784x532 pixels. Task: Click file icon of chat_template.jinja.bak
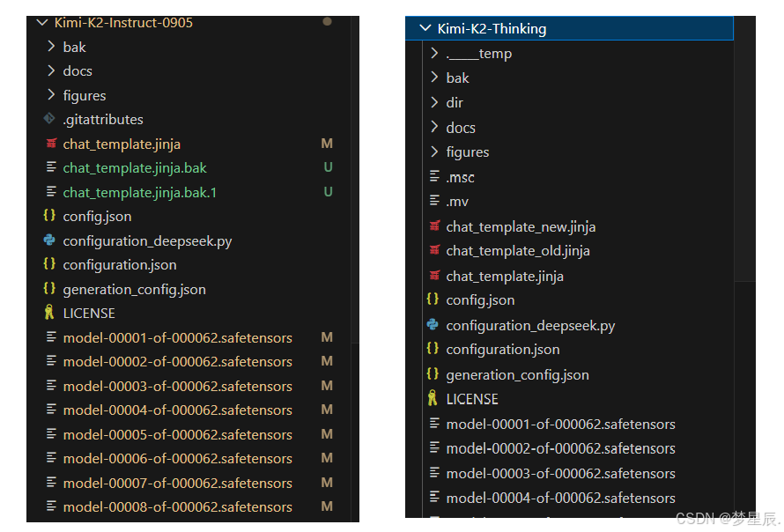51,167
